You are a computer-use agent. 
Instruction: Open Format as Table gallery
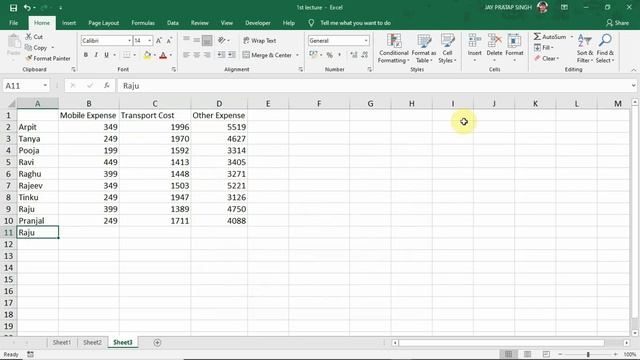click(424, 49)
